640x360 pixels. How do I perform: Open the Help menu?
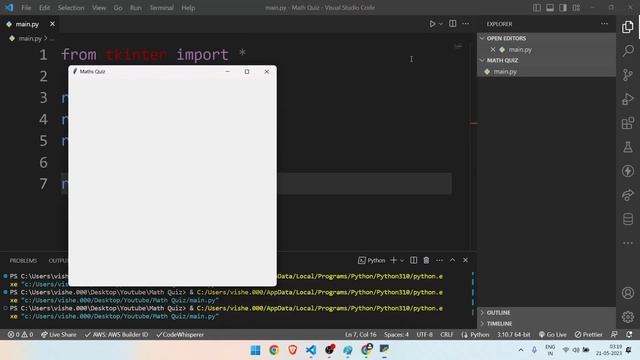point(188,8)
